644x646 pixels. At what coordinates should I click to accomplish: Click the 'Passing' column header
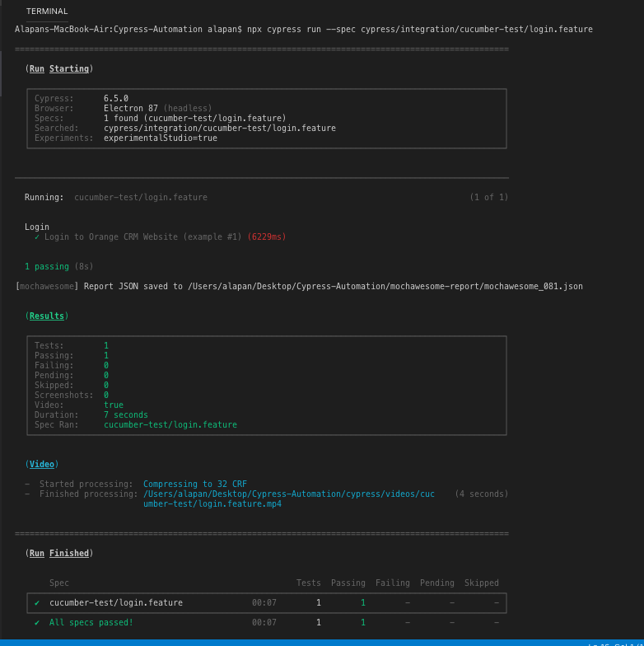tap(348, 583)
